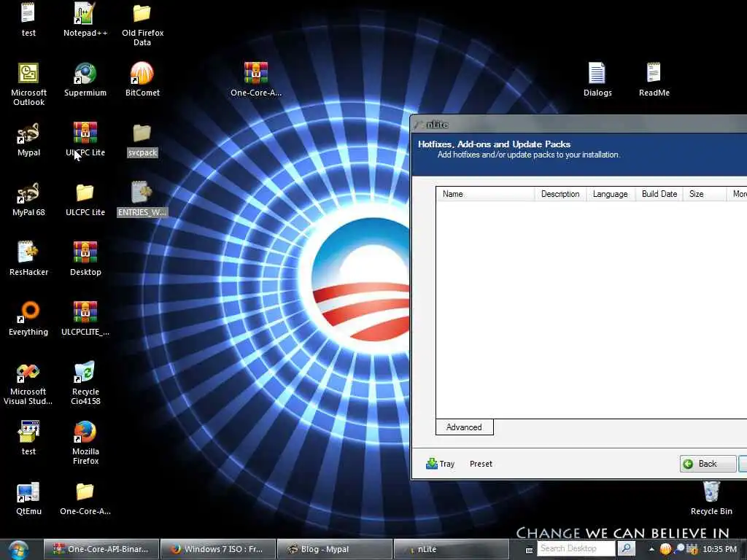The height and width of the screenshot is (560, 747).
Task: Click the desktop search magnifier button
Action: (x=627, y=548)
